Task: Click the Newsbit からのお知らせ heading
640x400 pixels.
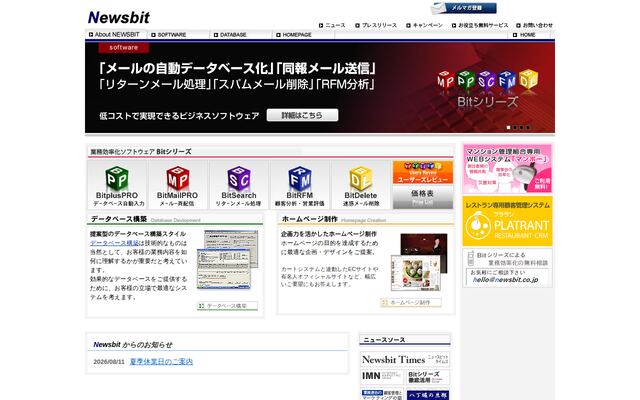Action: pyautogui.click(x=133, y=344)
